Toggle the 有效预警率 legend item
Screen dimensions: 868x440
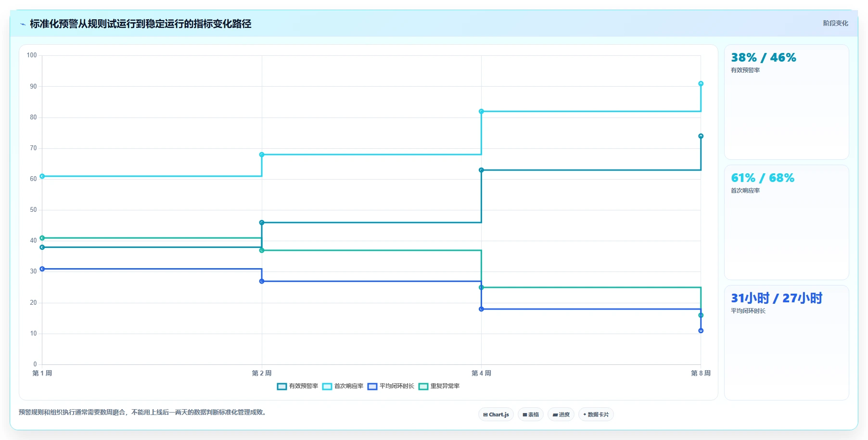pos(297,386)
